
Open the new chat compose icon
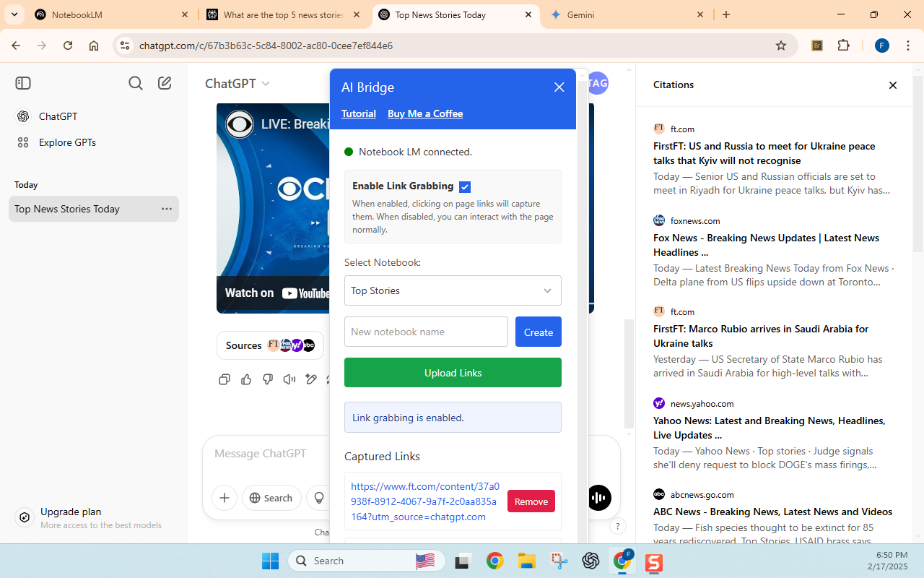coord(165,82)
